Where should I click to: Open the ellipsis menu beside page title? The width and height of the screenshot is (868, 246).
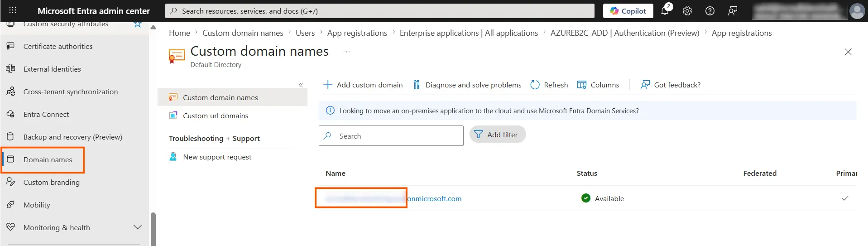tap(346, 52)
